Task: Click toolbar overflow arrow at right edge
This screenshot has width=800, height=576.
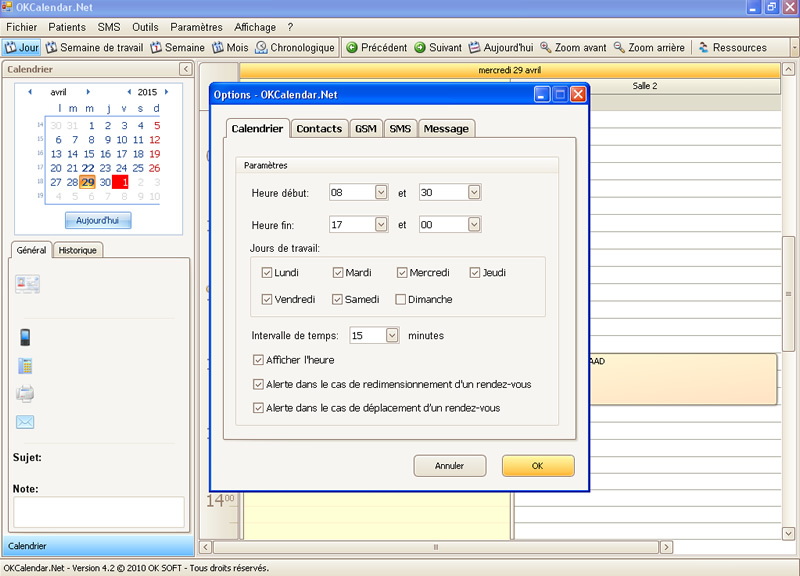Action: coord(794,47)
